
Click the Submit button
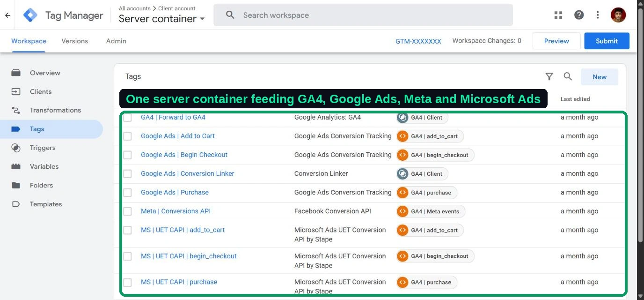click(x=607, y=41)
